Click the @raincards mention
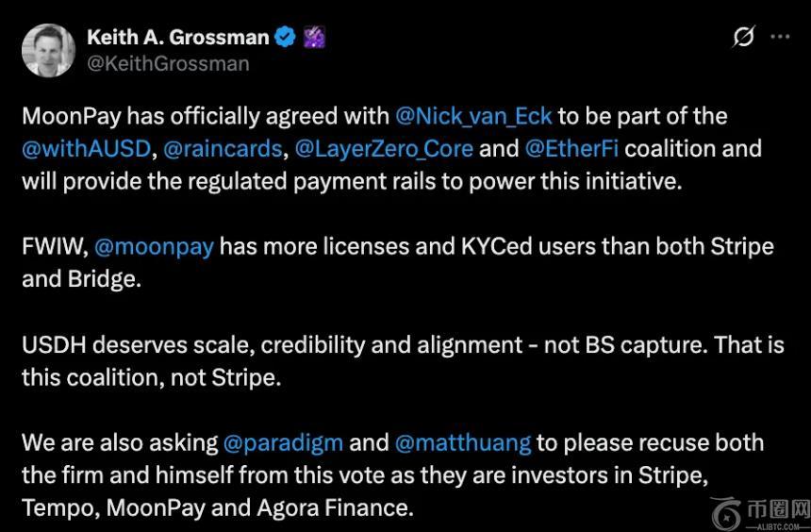811x532 pixels. [x=223, y=148]
